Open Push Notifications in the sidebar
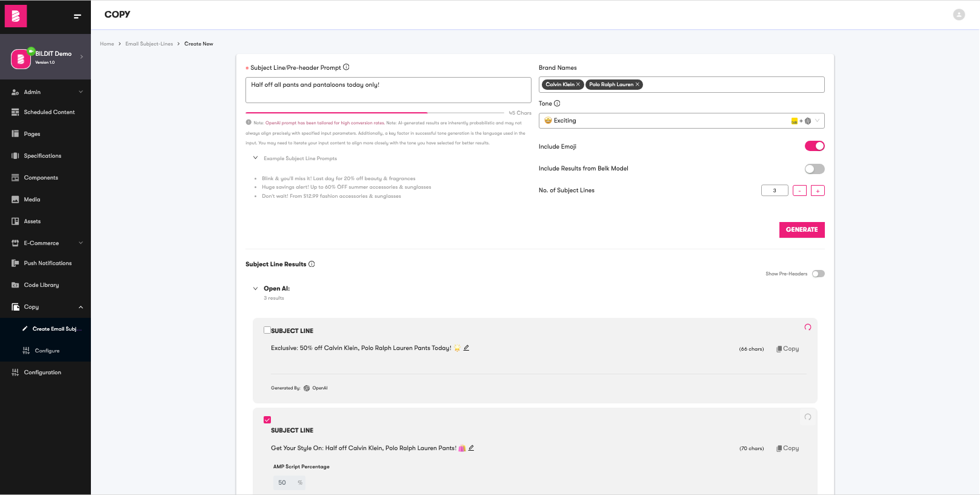Screen dimensions: 980x495 [45, 263]
